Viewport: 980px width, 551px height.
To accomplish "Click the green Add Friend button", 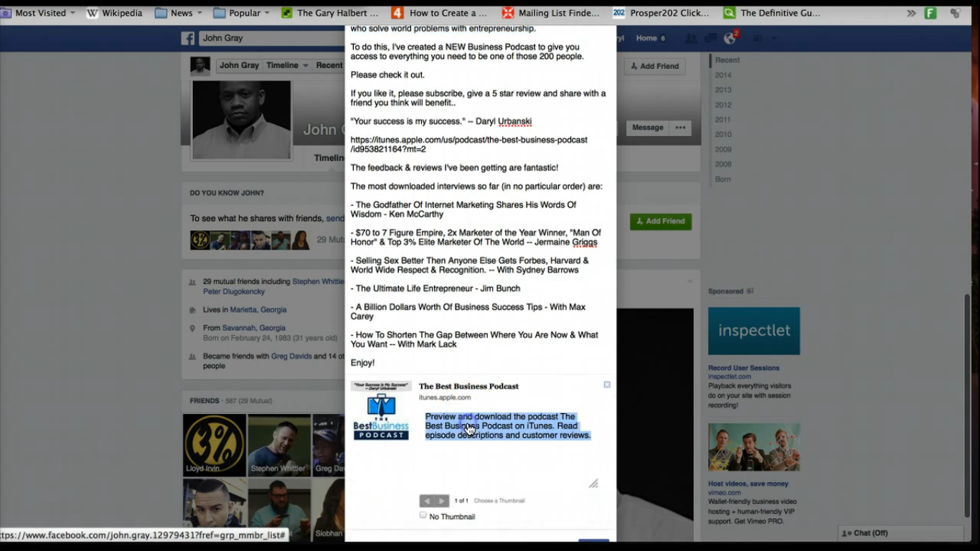I will coord(661,221).
